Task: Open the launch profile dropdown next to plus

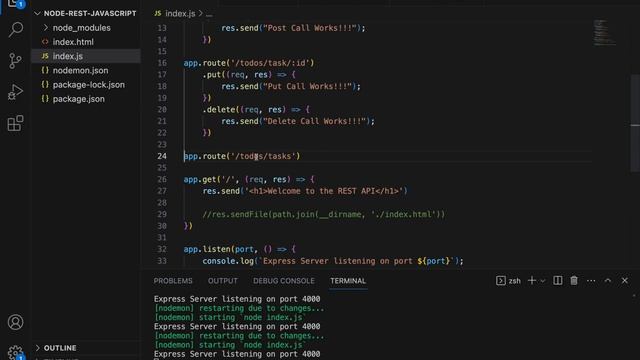Action: click(542, 281)
